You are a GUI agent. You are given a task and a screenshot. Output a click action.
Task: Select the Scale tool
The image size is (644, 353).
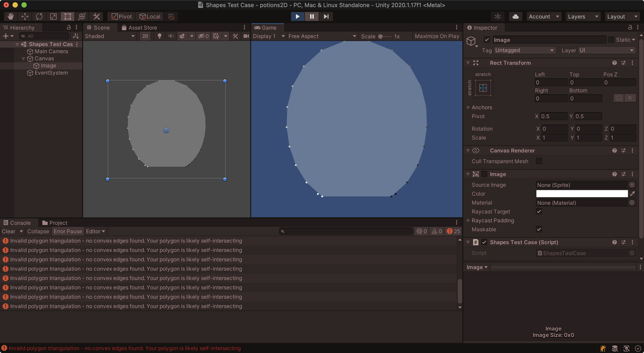click(53, 16)
